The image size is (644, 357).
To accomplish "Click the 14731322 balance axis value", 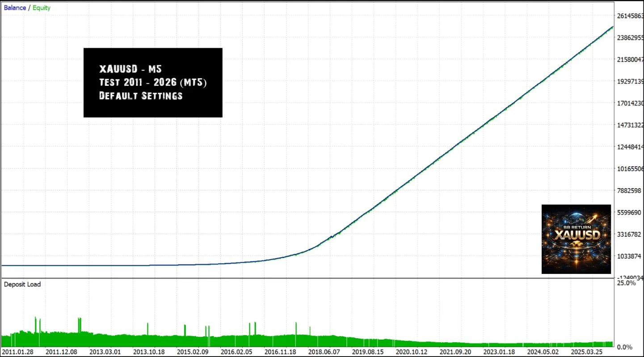I will pos(630,125).
